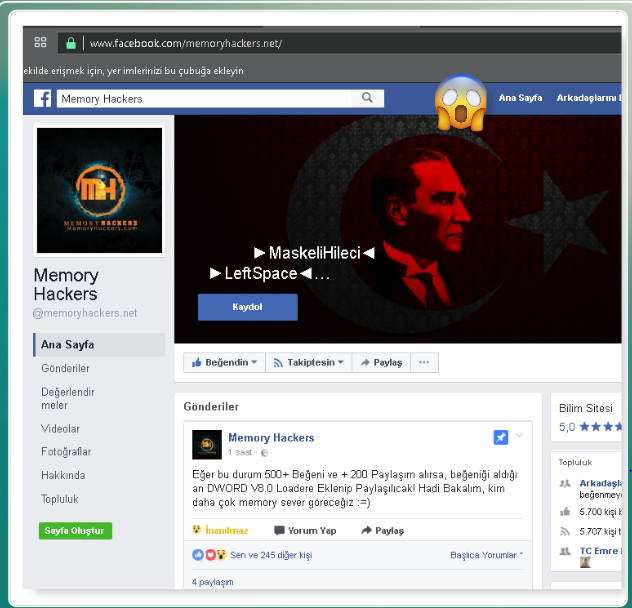Image resolution: width=632 pixels, height=608 pixels.
Task: Click the green Sayfa Oluştur button
Action: 75,531
